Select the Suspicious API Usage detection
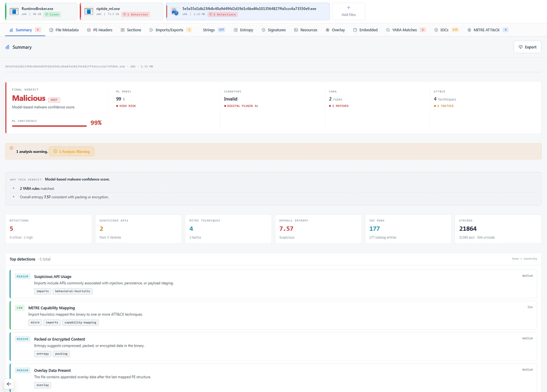547x392 pixels. point(273,283)
